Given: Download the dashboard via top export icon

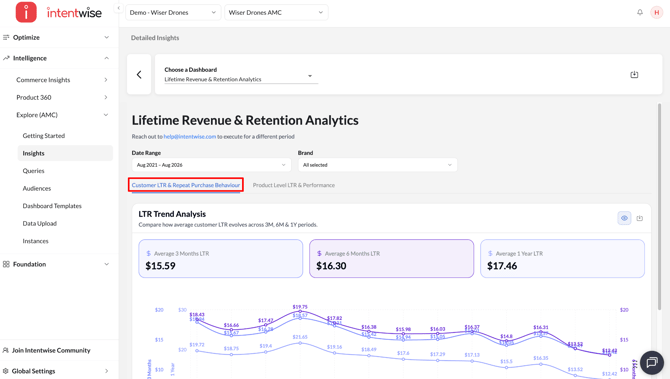Looking at the screenshot, I should [x=634, y=75].
